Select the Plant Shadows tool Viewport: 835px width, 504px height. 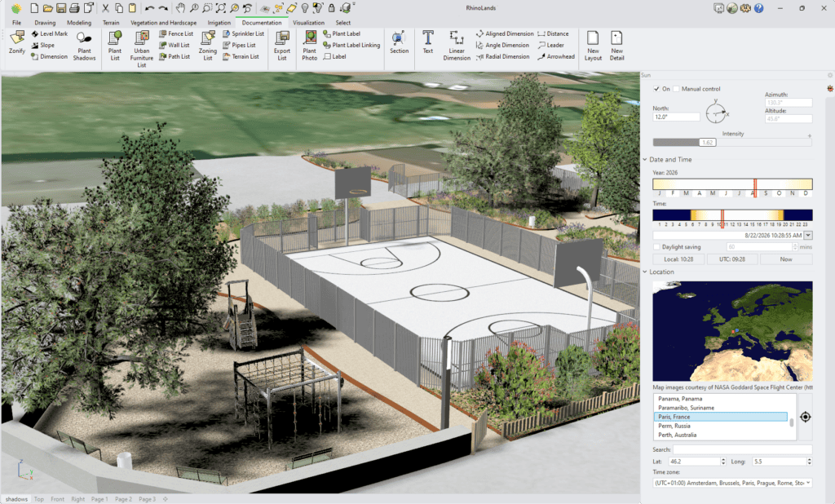tap(84, 40)
